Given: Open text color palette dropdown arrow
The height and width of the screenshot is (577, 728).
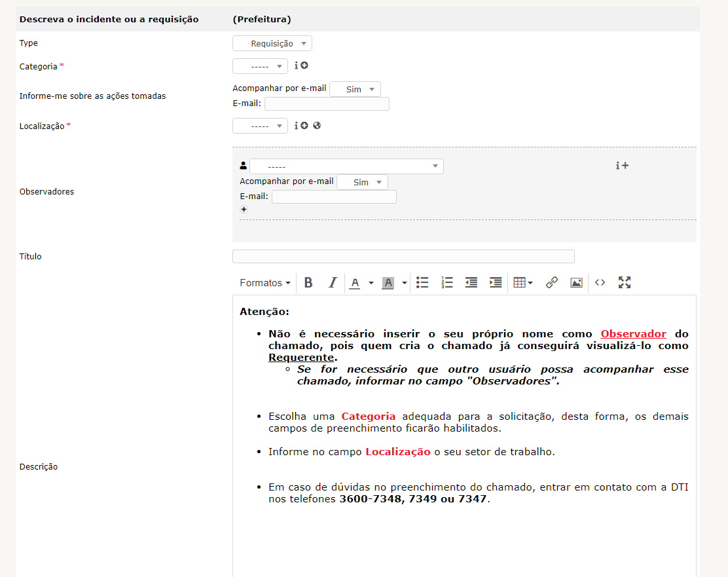Looking at the screenshot, I should [371, 282].
